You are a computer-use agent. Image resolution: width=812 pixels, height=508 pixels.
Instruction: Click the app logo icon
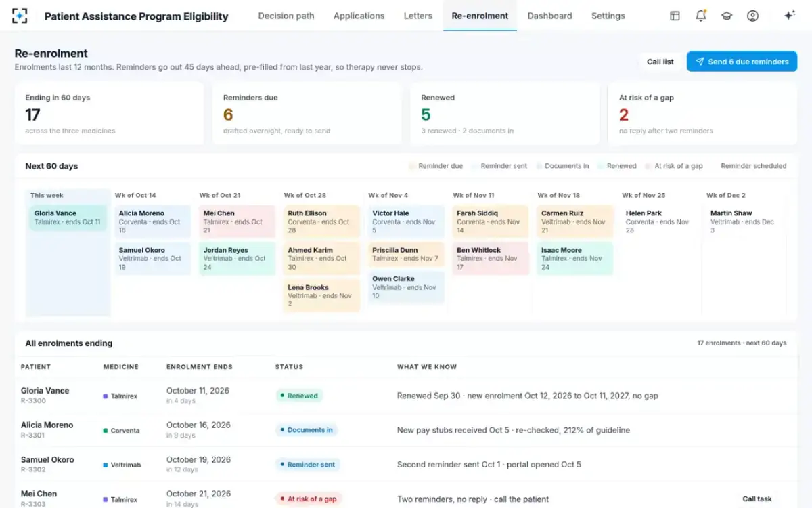(20, 16)
